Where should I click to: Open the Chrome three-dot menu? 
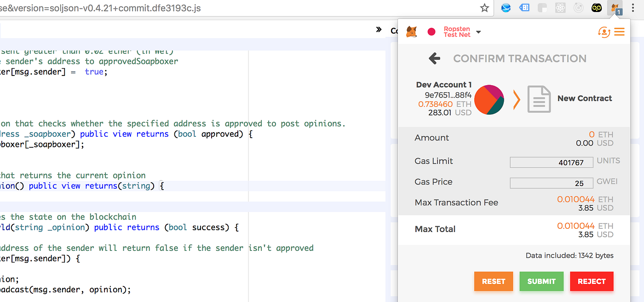[x=633, y=8]
